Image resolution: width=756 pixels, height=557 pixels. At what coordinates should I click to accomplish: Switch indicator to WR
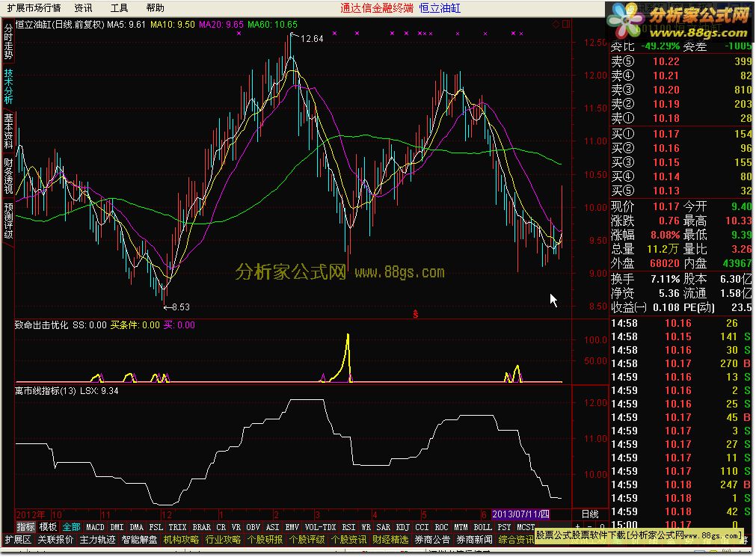coord(366,527)
